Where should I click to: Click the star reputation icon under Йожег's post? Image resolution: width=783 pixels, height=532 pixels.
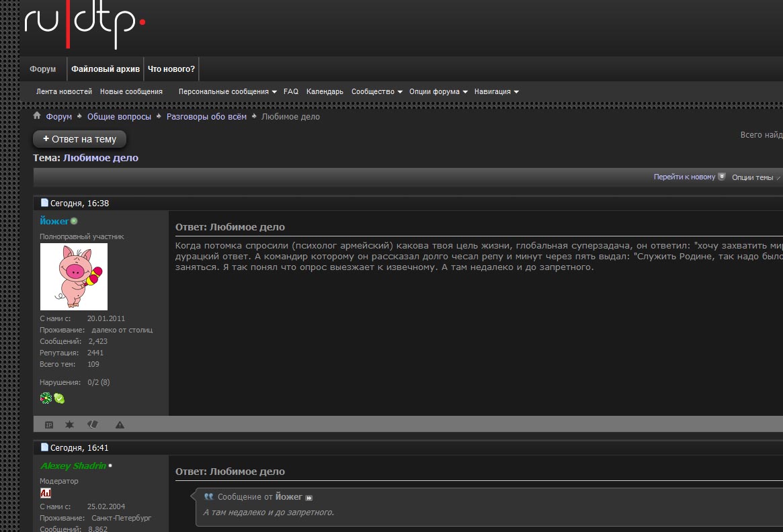pyautogui.click(x=69, y=425)
